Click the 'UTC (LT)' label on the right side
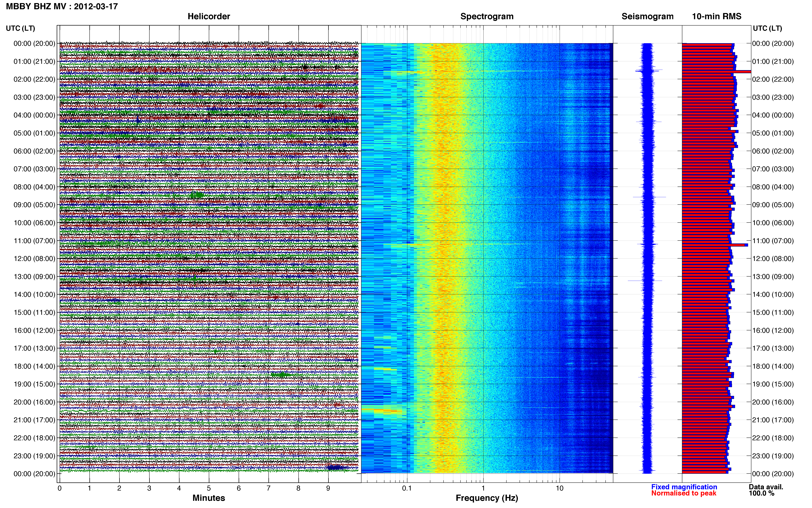The height and width of the screenshot is (508, 812). pyautogui.click(x=767, y=28)
